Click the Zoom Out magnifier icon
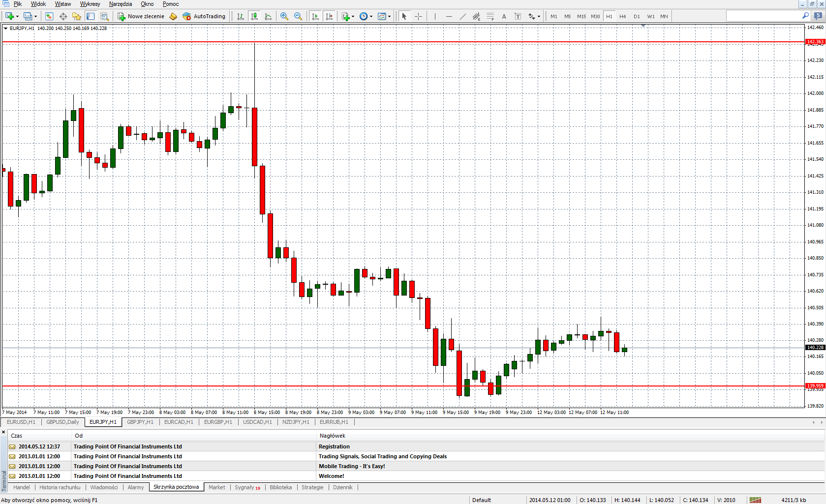The image size is (826, 504). pyautogui.click(x=298, y=16)
